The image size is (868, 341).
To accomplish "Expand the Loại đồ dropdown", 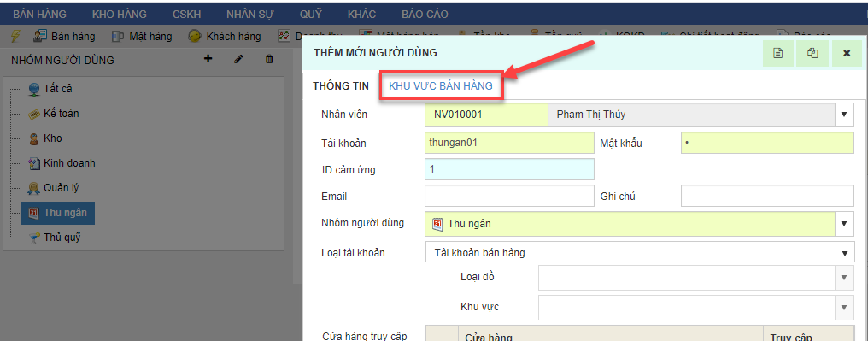I will [x=844, y=278].
